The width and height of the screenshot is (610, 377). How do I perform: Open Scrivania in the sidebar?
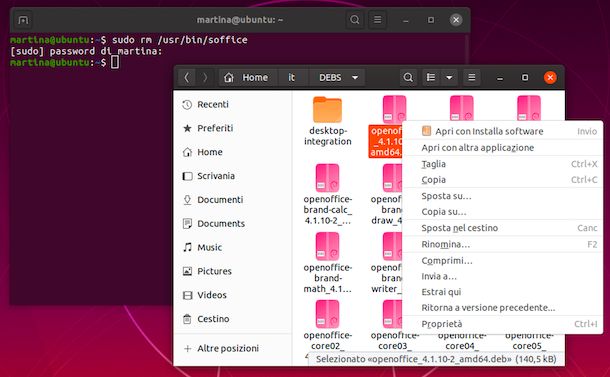click(x=232, y=176)
